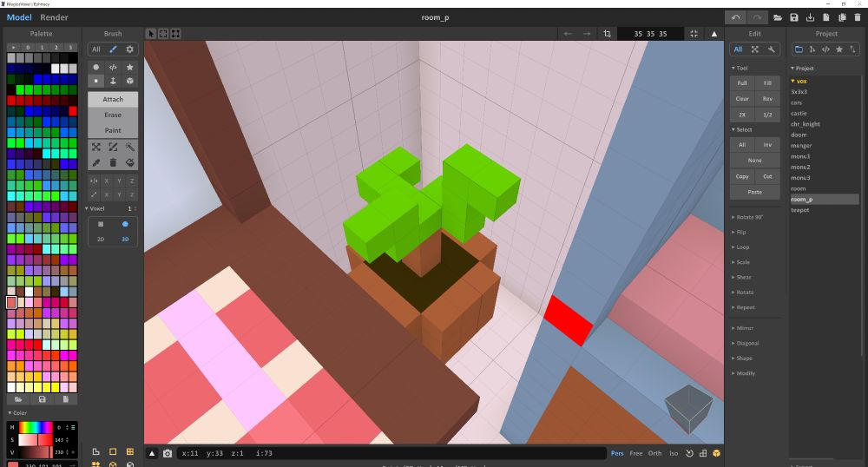Choose Erase brush mode
The height and width of the screenshot is (467, 868).
[113, 115]
